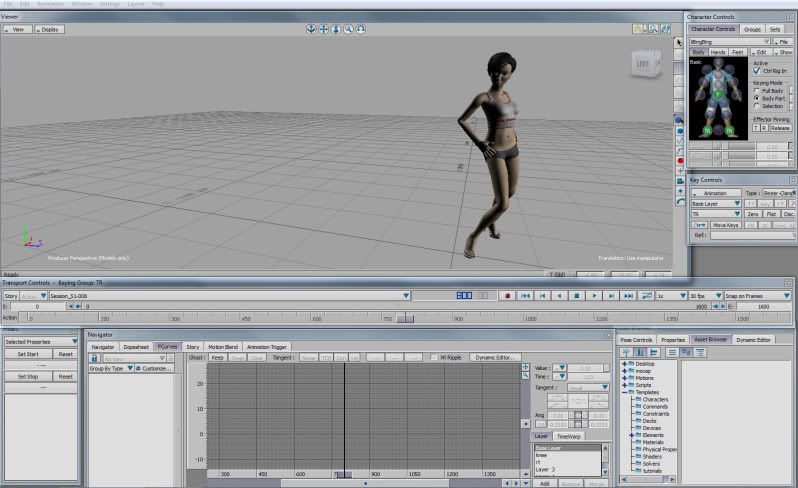
Task: Switch to the Story tab in Navigator
Action: 193,347
